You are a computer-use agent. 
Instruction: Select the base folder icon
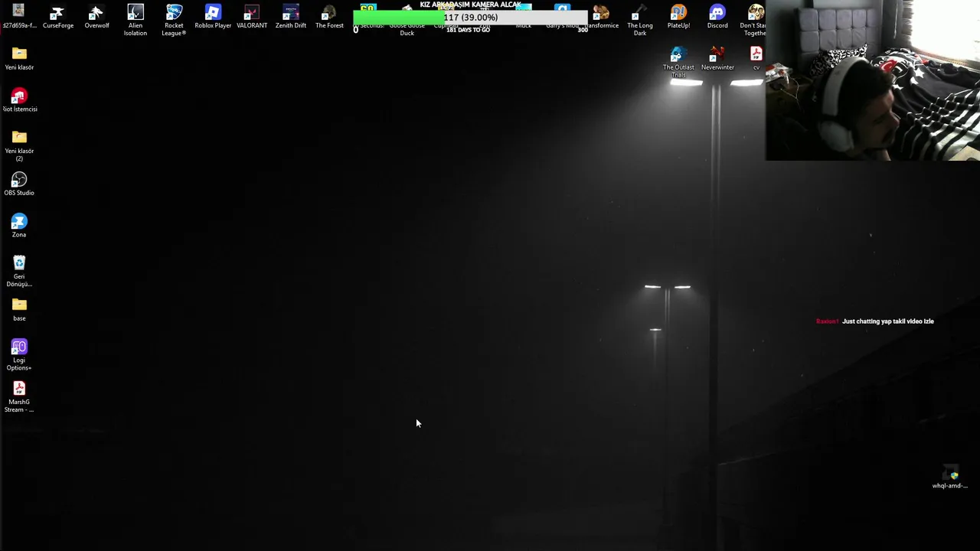[x=19, y=309]
